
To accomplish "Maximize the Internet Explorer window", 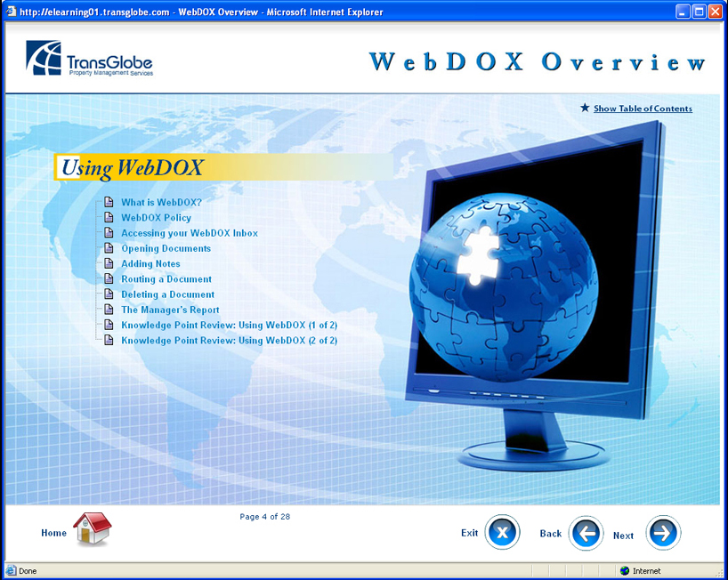I will pyautogui.click(x=699, y=12).
